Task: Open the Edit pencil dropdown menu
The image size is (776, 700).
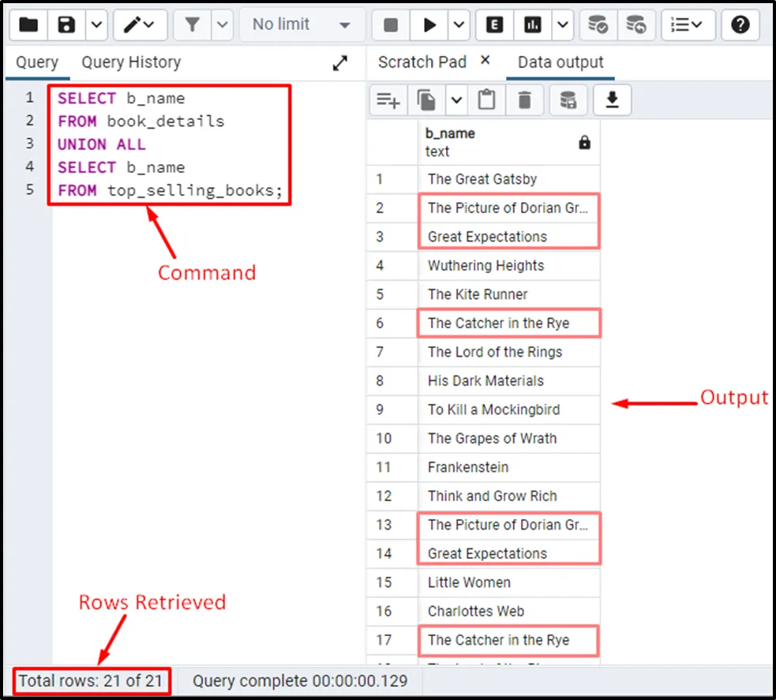Action: [140, 24]
